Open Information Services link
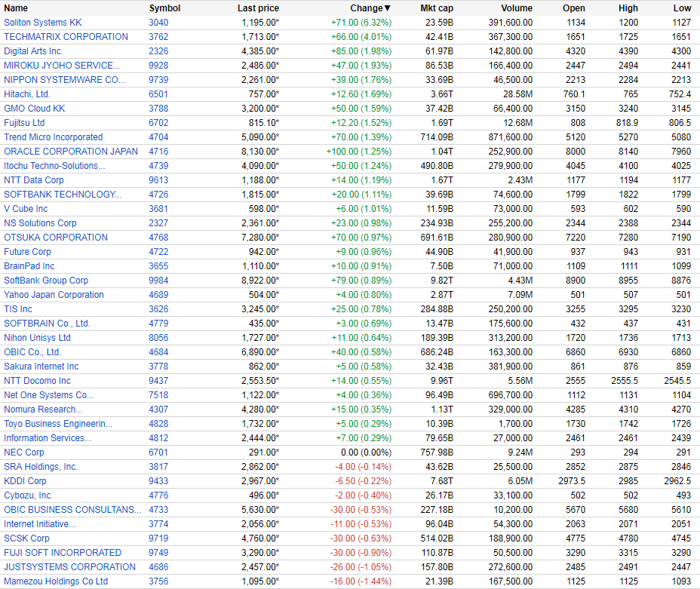 [x=48, y=437]
